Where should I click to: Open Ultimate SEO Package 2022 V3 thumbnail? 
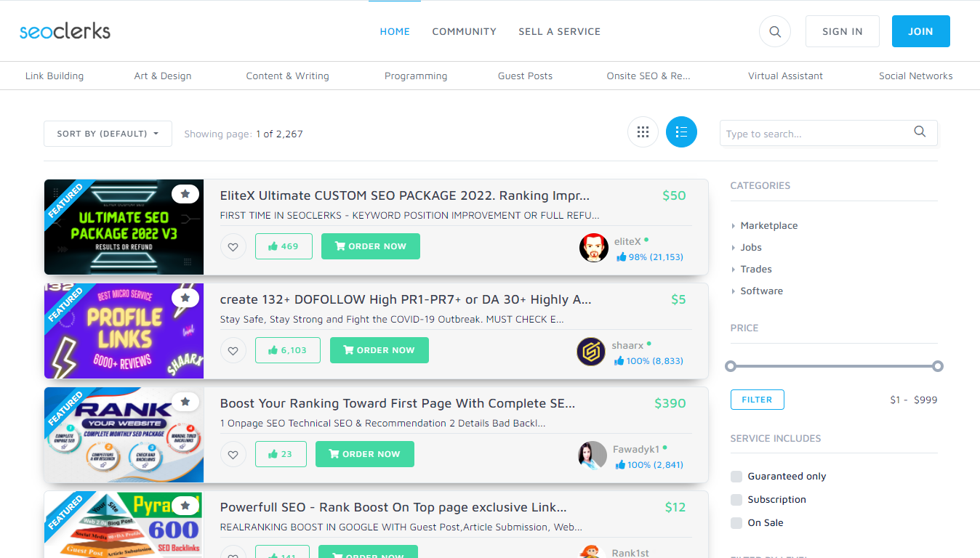coord(124,227)
